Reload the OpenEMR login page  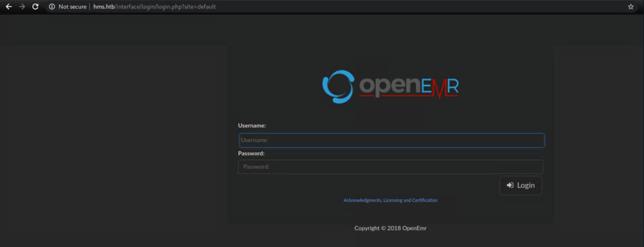click(x=36, y=6)
